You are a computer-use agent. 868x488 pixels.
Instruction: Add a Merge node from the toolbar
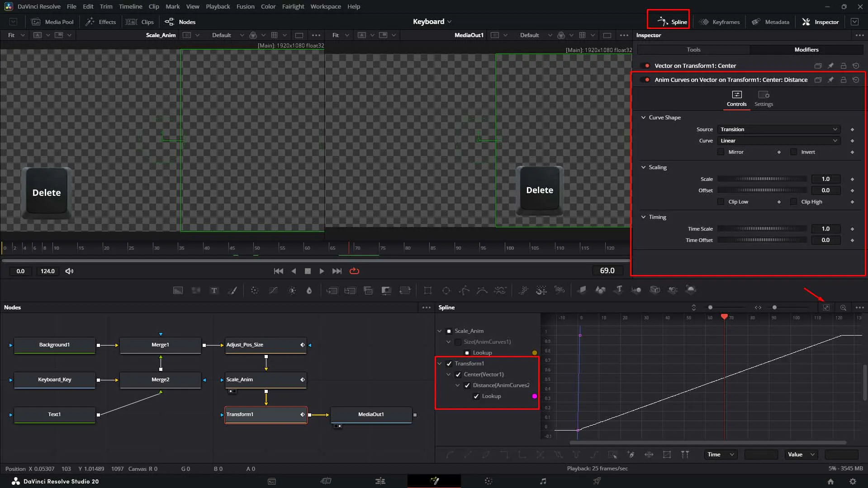point(332,290)
